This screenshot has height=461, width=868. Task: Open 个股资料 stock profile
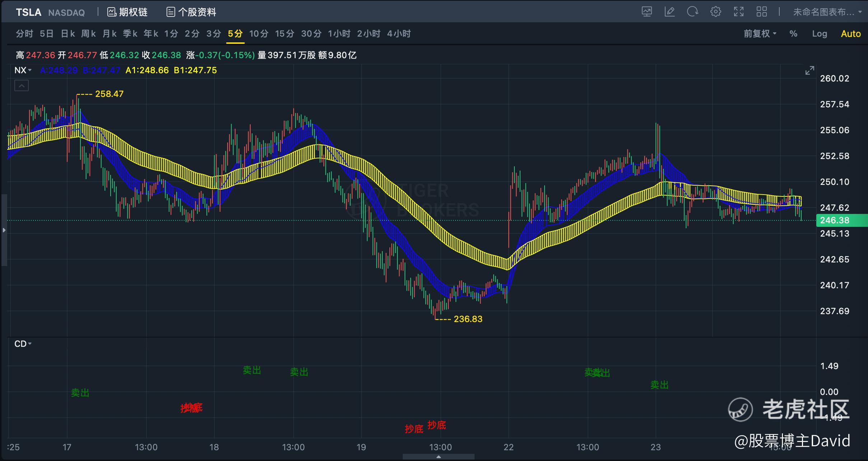191,12
